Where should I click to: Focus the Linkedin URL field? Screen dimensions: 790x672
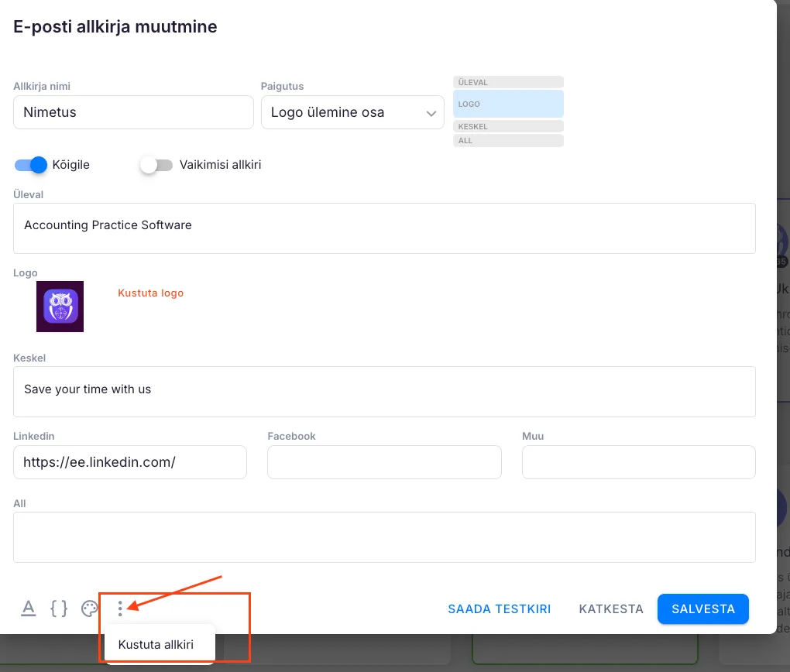click(x=130, y=462)
